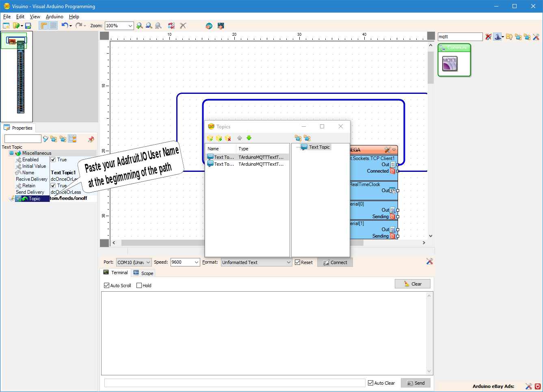This screenshot has width=543, height=392.
Task: Click the red-blue arrange components icon
Action: (x=171, y=26)
